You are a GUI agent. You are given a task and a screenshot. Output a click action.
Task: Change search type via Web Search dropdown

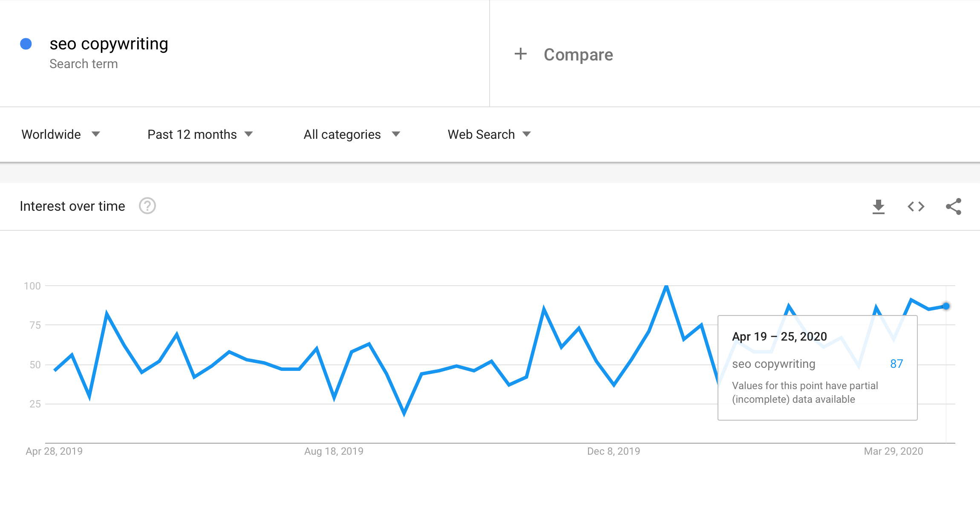click(489, 134)
